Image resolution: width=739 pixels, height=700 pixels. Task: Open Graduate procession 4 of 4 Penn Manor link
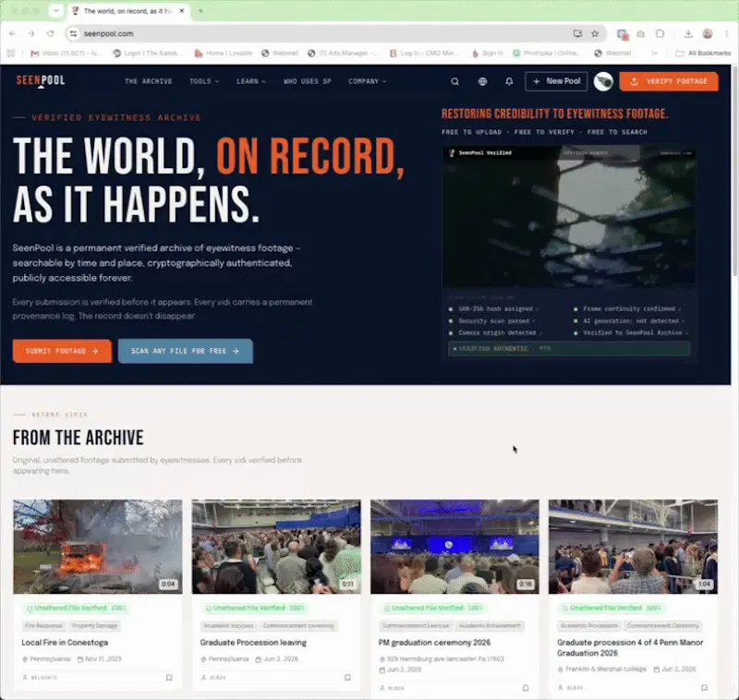click(x=630, y=647)
